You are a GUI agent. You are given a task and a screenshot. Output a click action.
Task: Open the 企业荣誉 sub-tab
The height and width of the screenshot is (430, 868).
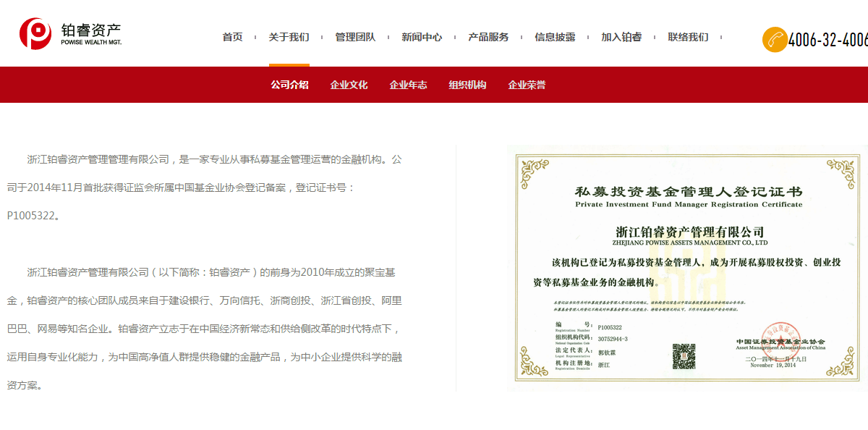pyautogui.click(x=527, y=85)
